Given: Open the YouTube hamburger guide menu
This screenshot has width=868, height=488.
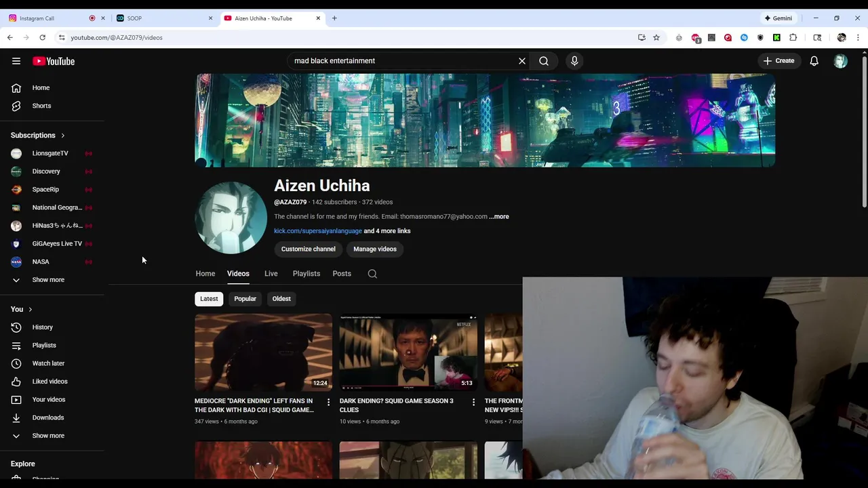Looking at the screenshot, I should (x=16, y=61).
